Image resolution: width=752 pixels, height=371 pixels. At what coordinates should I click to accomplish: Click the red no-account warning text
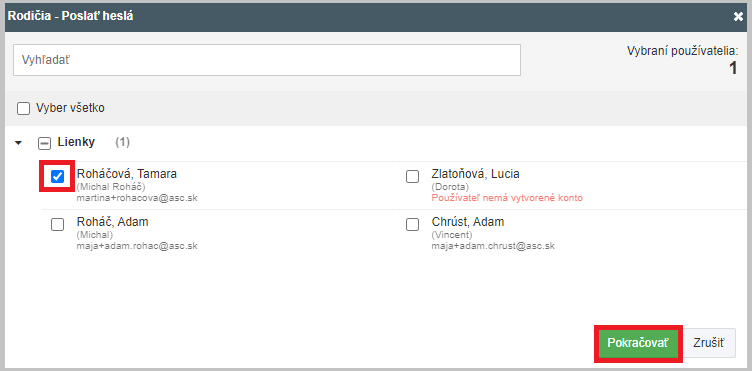[x=507, y=197]
